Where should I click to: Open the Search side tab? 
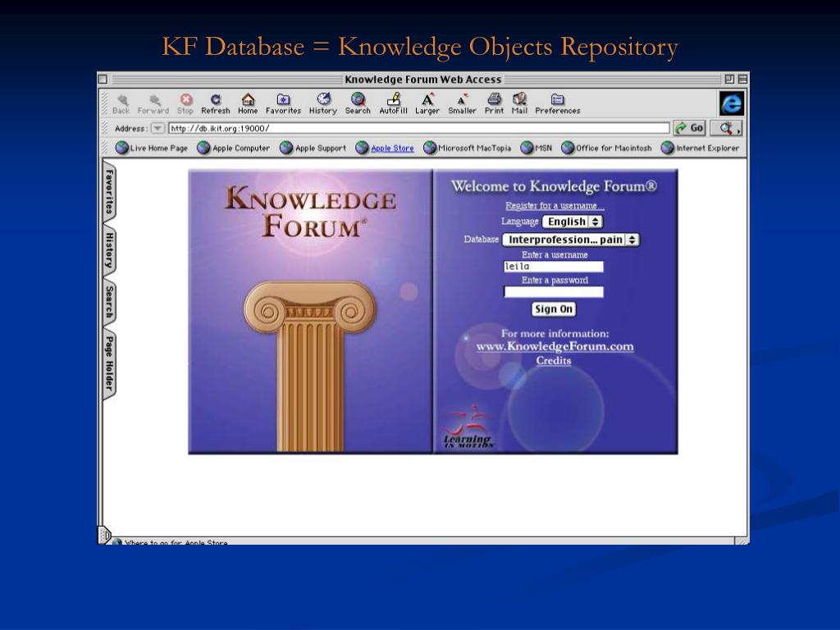pyautogui.click(x=109, y=302)
